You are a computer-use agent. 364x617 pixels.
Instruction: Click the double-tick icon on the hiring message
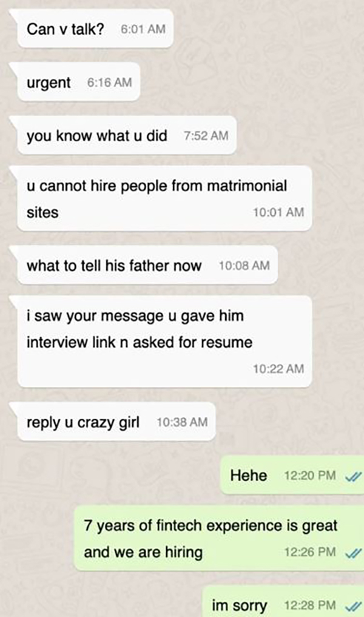353,553
